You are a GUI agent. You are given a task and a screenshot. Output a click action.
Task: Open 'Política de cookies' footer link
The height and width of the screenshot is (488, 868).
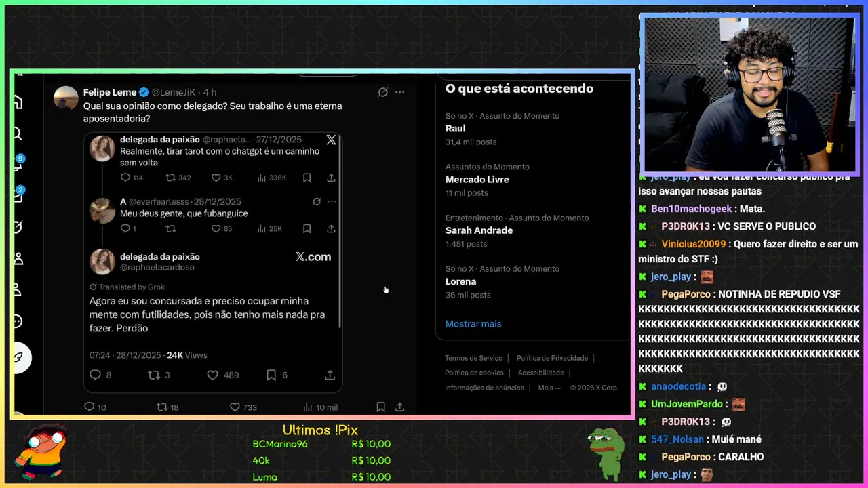point(474,373)
